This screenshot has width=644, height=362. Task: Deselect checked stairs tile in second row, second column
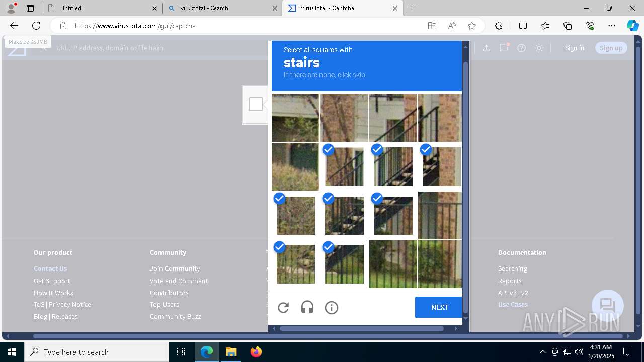pos(345,166)
